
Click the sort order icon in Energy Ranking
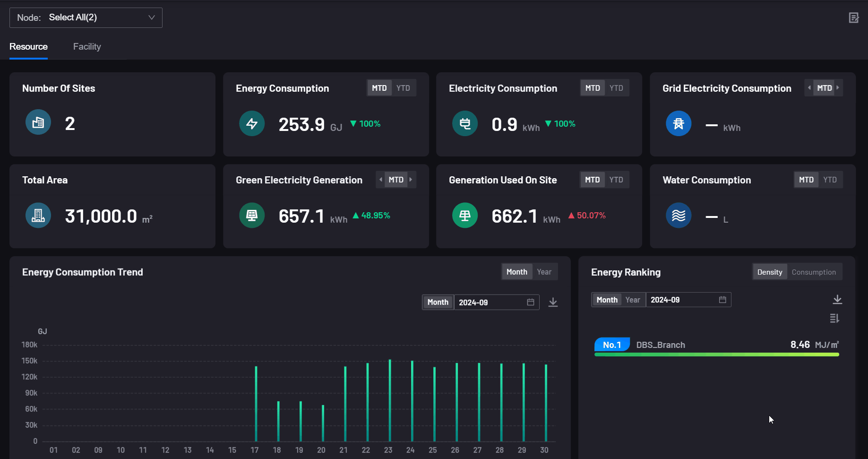834,319
